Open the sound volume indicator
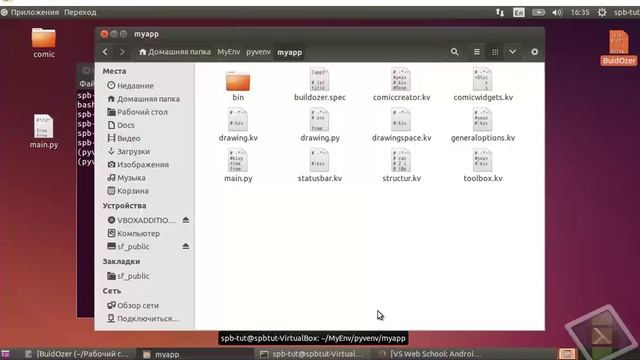Screen dimensions: 640x360 tap(557, 12)
